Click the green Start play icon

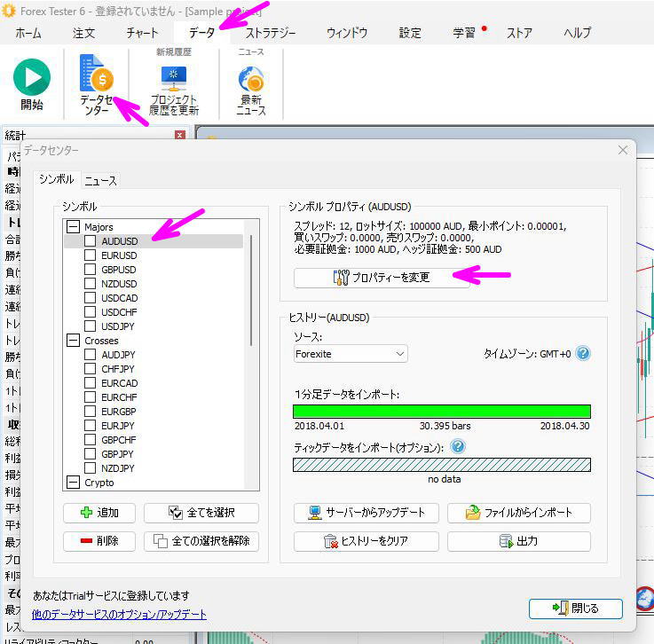tap(32, 77)
